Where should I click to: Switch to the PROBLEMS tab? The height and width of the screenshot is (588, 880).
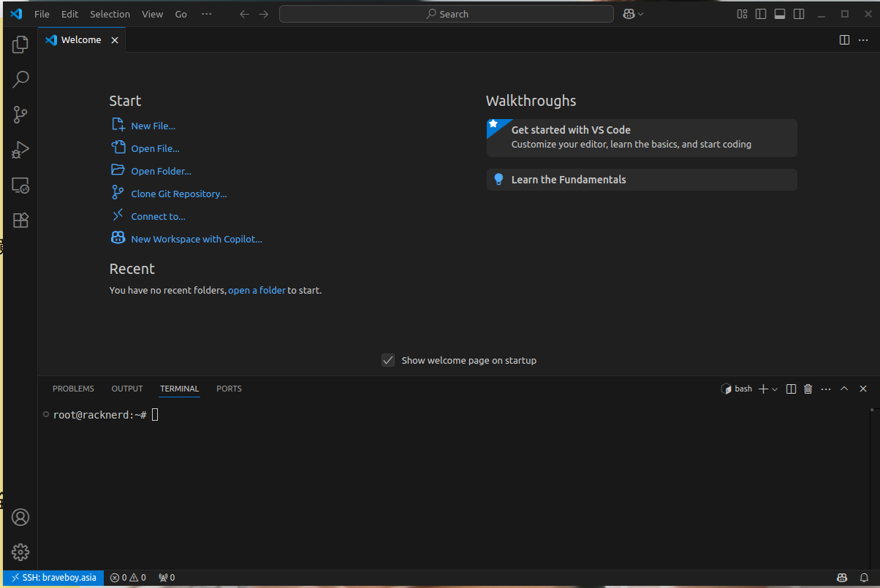(x=73, y=388)
